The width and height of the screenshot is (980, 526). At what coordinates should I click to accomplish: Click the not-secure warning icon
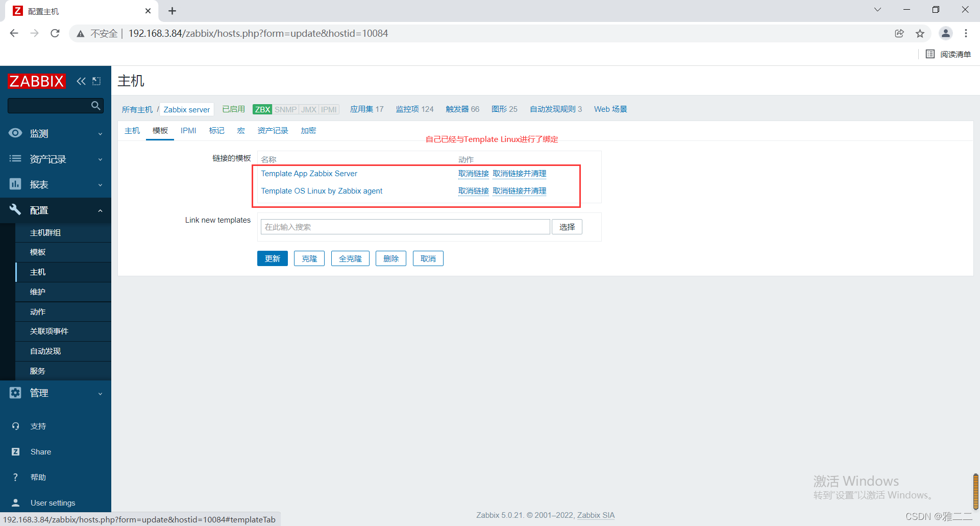click(x=81, y=34)
